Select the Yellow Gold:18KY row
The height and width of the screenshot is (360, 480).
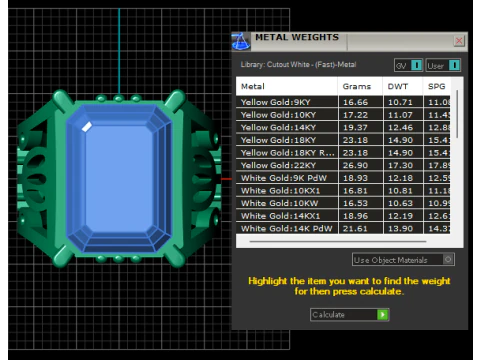tap(343, 140)
